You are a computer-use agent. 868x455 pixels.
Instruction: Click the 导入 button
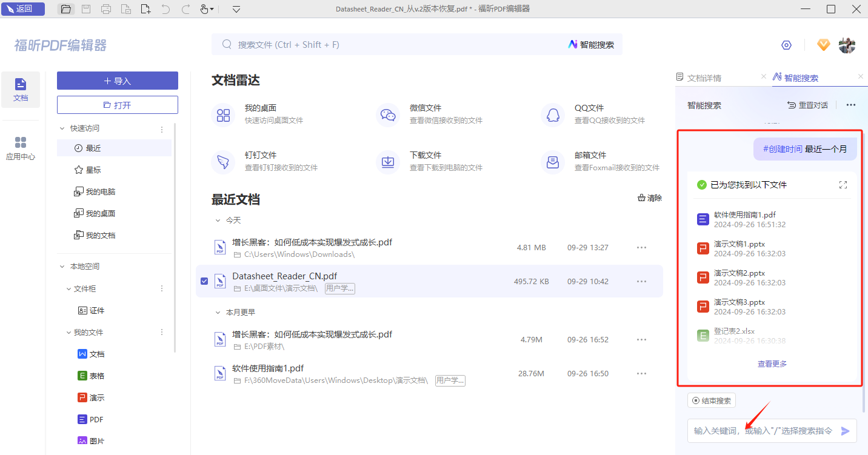coord(118,81)
